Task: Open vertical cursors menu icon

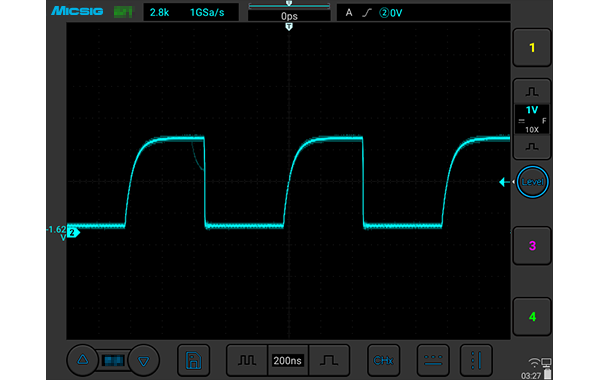Action: [476, 360]
